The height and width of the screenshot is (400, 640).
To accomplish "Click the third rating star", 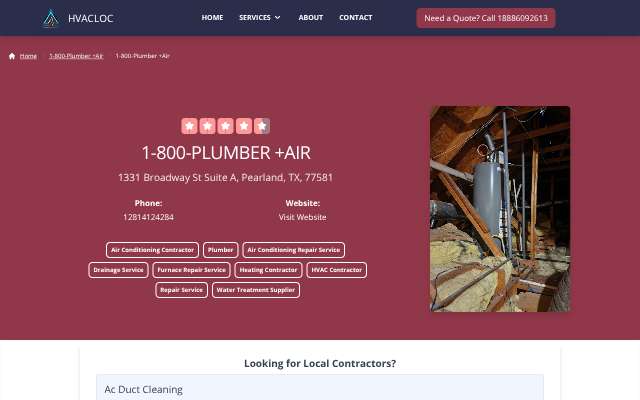I will pyautogui.click(x=225, y=126).
